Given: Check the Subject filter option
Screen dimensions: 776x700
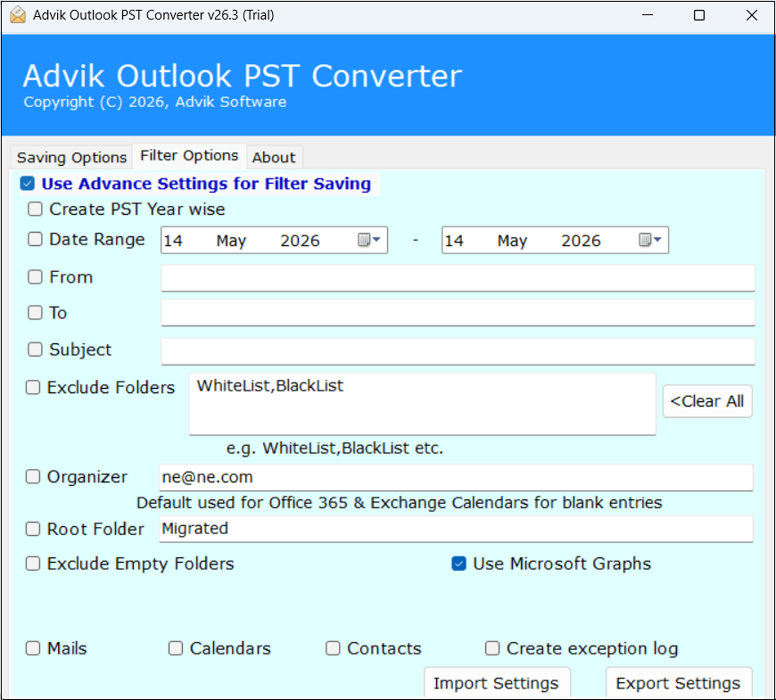Looking at the screenshot, I should tap(35, 350).
